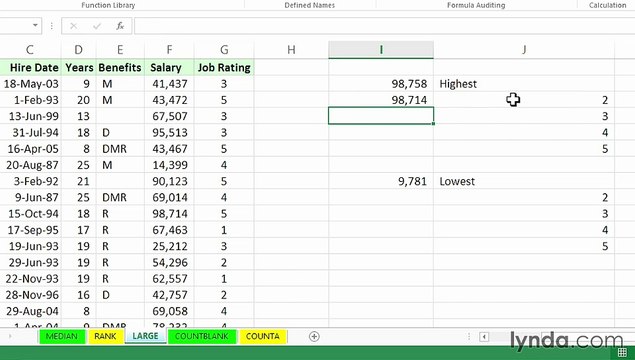The width and height of the screenshot is (635, 360).
Task: Select column J header
Action: tap(524, 50)
